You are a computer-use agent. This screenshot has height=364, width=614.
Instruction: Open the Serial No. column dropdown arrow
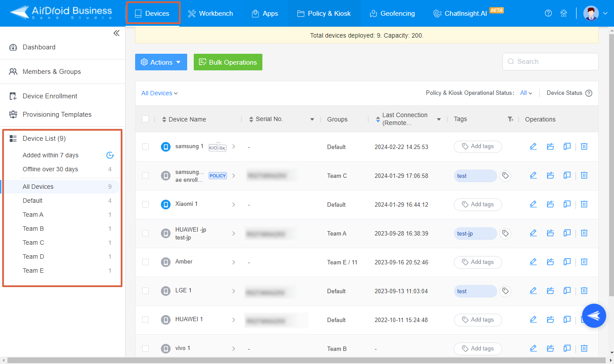(312, 119)
